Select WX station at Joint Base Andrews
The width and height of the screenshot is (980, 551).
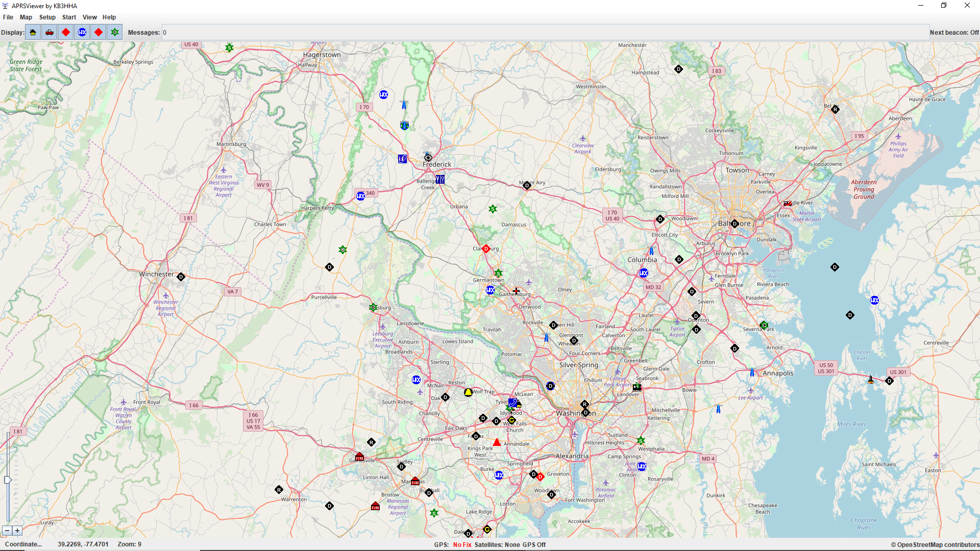pyautogui.click(x=642, y=466)
